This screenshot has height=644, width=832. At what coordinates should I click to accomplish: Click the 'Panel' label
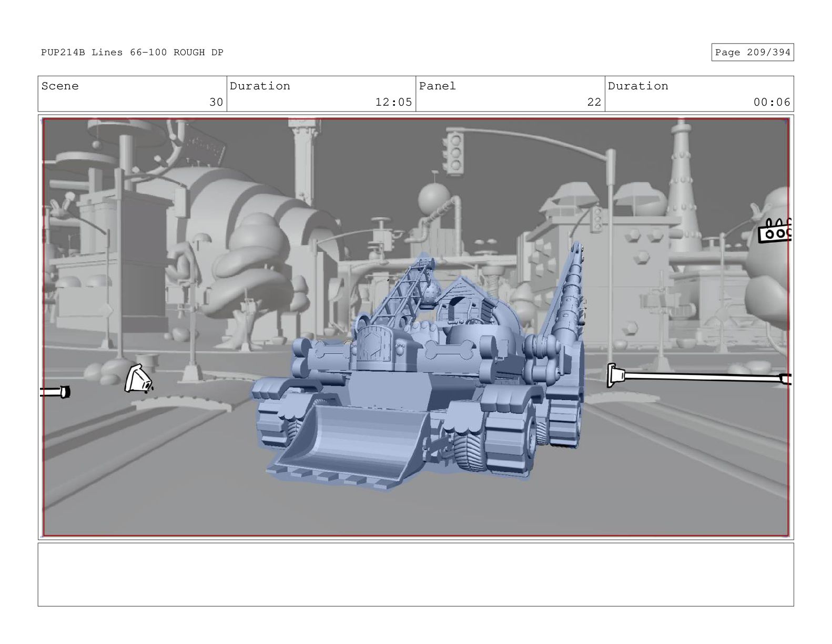tap(437, 86)
